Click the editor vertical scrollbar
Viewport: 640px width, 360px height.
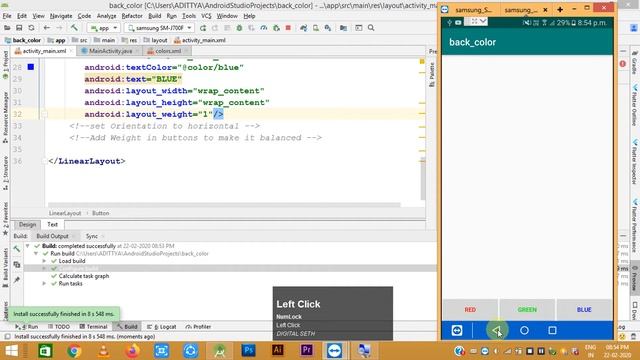click(423, 178)
